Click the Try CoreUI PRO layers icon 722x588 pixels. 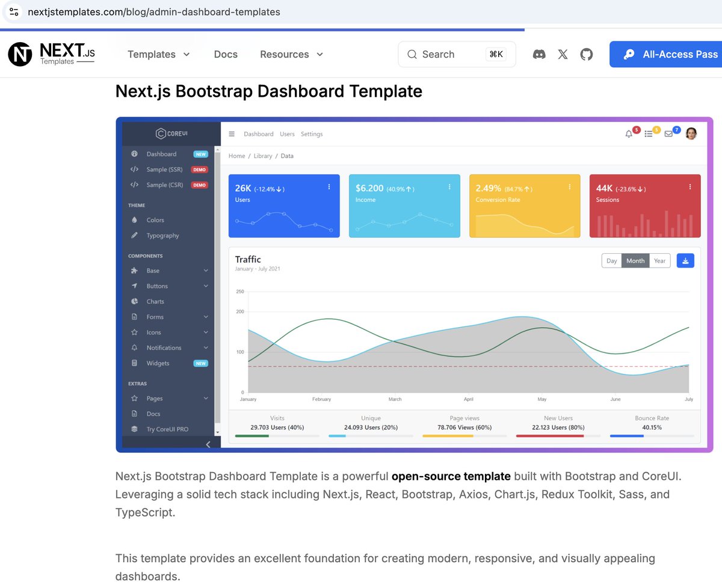tap(134, 429)
